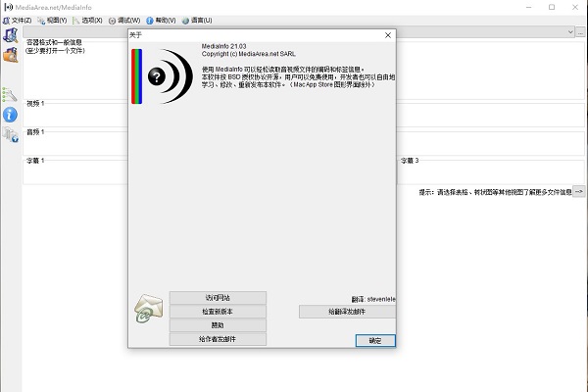The width and height of the screenshot is (588, 392).
Task: Click the 赞助 button
Action: tap(218, 325)
